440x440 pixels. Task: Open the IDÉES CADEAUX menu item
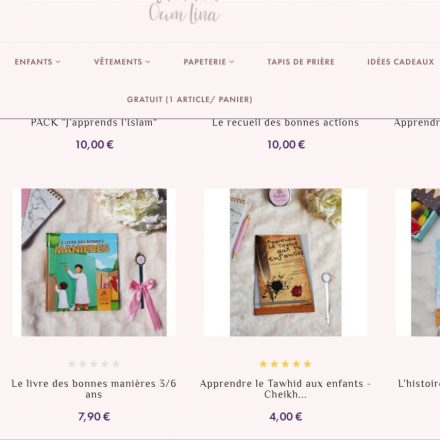[x=401, y=62]
